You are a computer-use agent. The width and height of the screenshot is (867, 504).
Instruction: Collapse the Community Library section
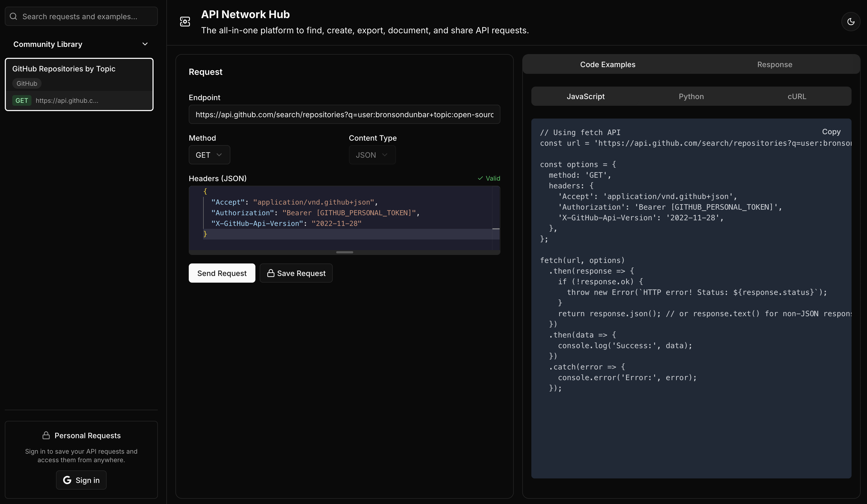coord(145,44)
